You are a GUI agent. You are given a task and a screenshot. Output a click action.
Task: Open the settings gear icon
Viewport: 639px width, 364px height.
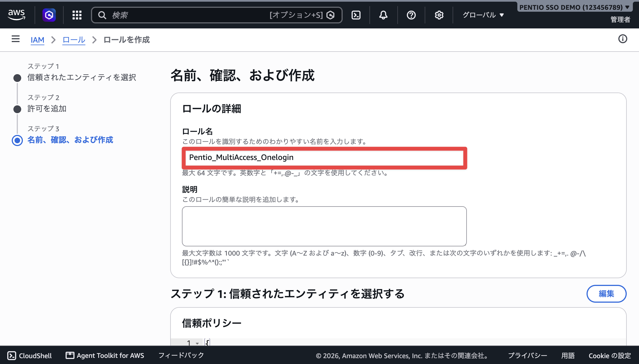[x=439, y=15]
